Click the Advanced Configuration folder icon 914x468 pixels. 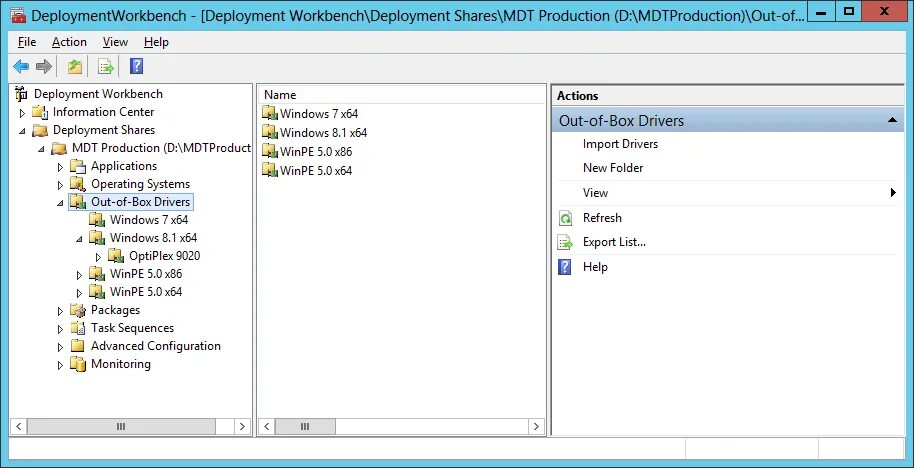tap(78, 346)
